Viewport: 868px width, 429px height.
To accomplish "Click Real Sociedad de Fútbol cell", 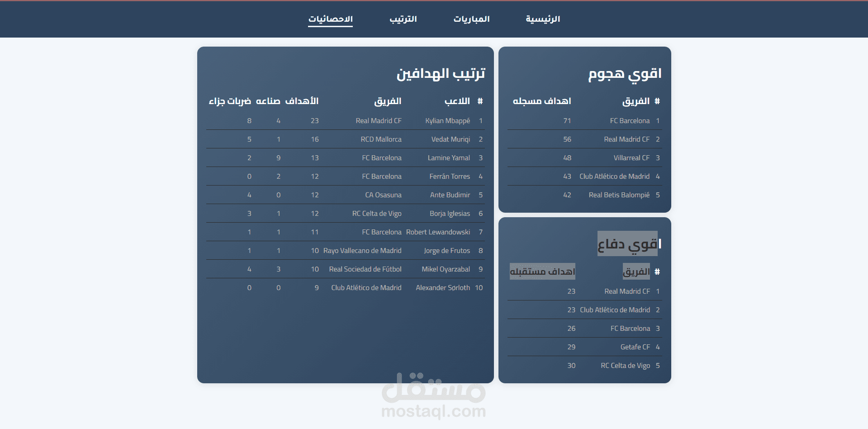I will pyautogui.click(x=365, y=269).
